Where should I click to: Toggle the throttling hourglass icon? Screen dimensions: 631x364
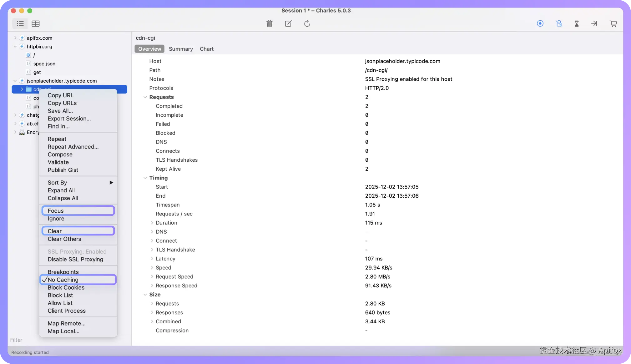[x=577, y=23]
